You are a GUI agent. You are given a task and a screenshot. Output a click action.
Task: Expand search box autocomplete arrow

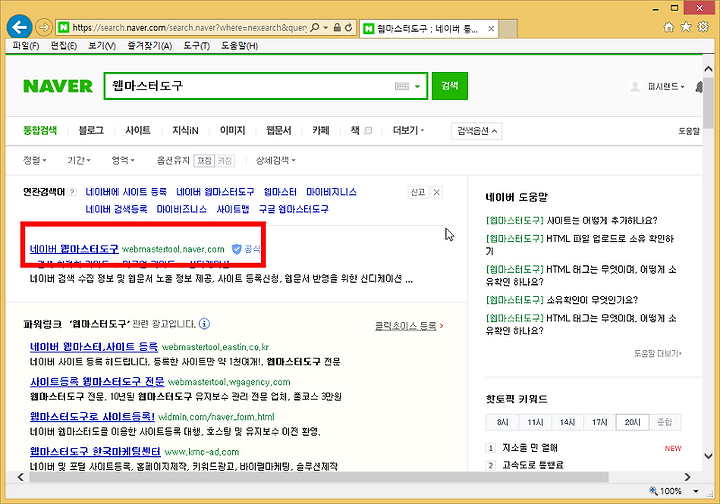click(417, 86)
